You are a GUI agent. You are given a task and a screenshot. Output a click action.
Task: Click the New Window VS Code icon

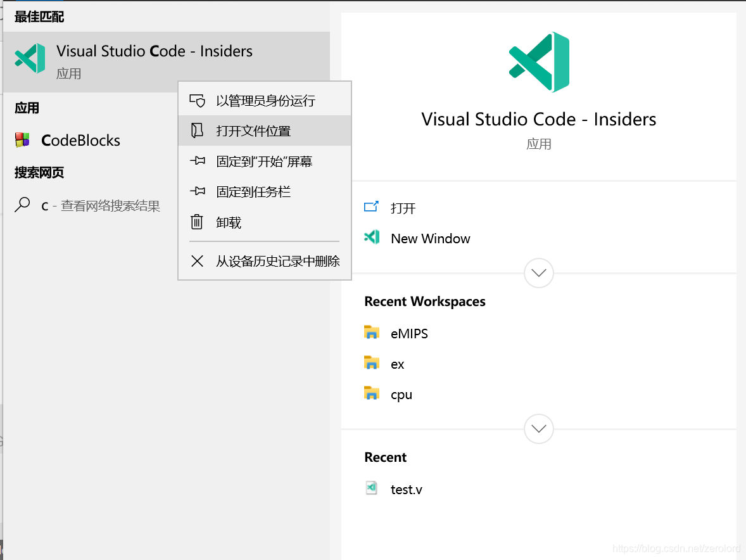[x=372, y=238]
